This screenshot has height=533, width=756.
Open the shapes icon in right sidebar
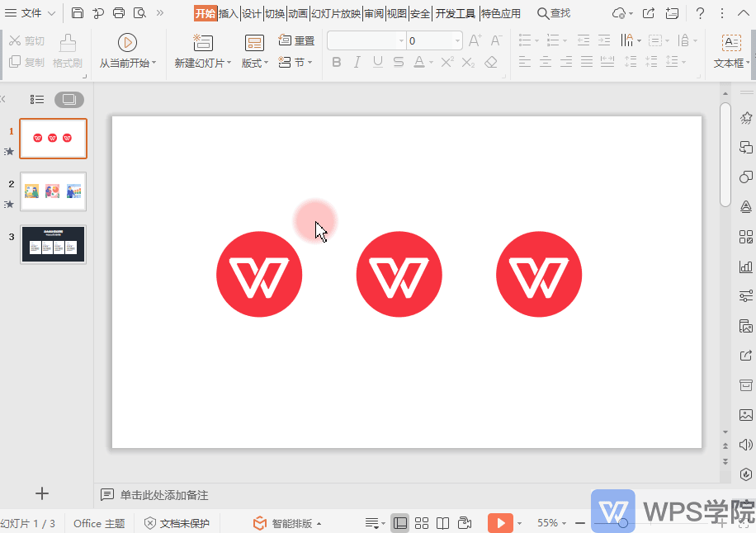click(746, 177)
